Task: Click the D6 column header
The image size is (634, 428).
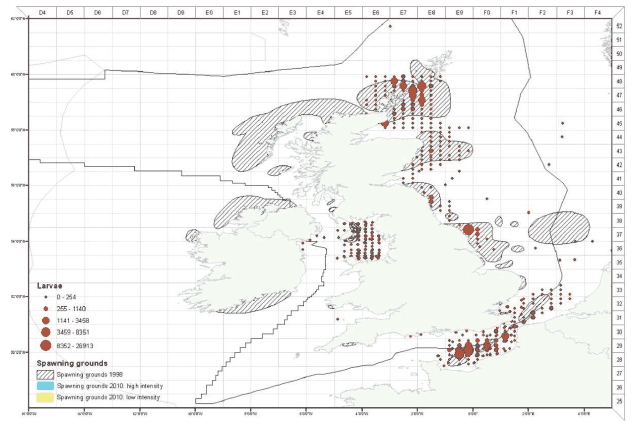Action: [x=97, y=13]
